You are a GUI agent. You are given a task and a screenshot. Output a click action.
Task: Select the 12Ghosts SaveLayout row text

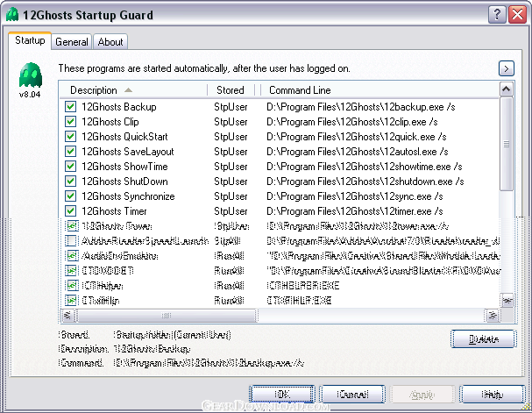[x=128, y=152]
